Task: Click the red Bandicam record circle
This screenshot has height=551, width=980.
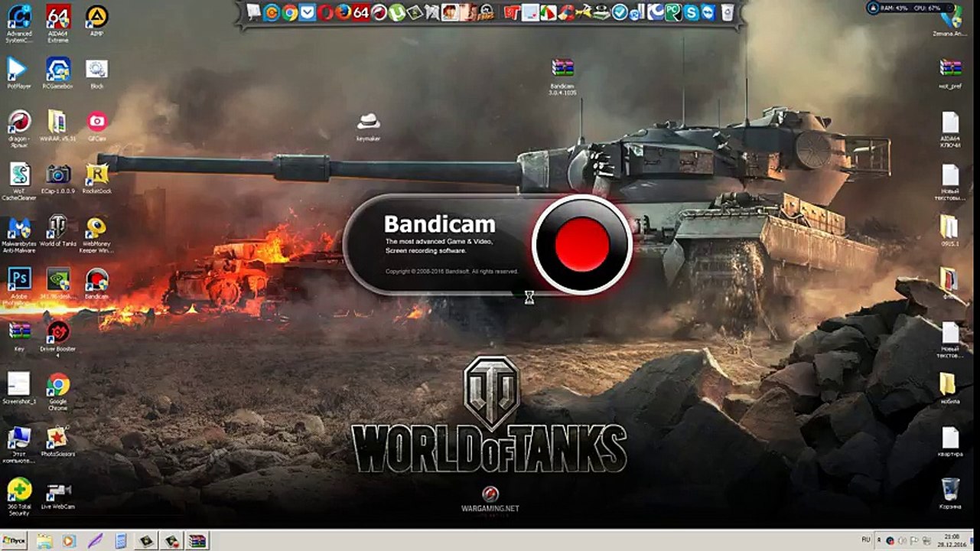Action: coord(581,245)
